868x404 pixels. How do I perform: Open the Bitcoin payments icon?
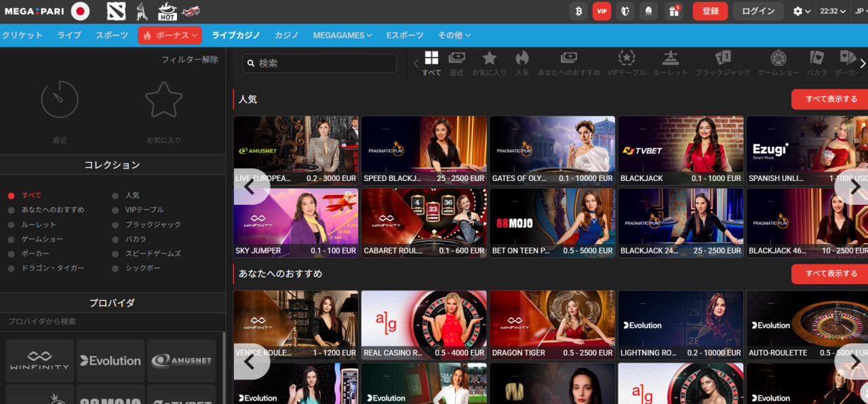(578, 11)
